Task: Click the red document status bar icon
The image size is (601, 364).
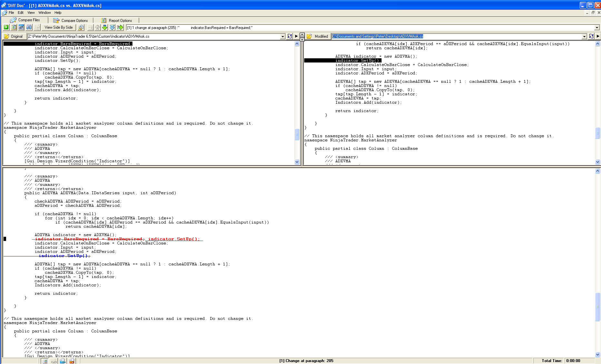Action: 72,361
